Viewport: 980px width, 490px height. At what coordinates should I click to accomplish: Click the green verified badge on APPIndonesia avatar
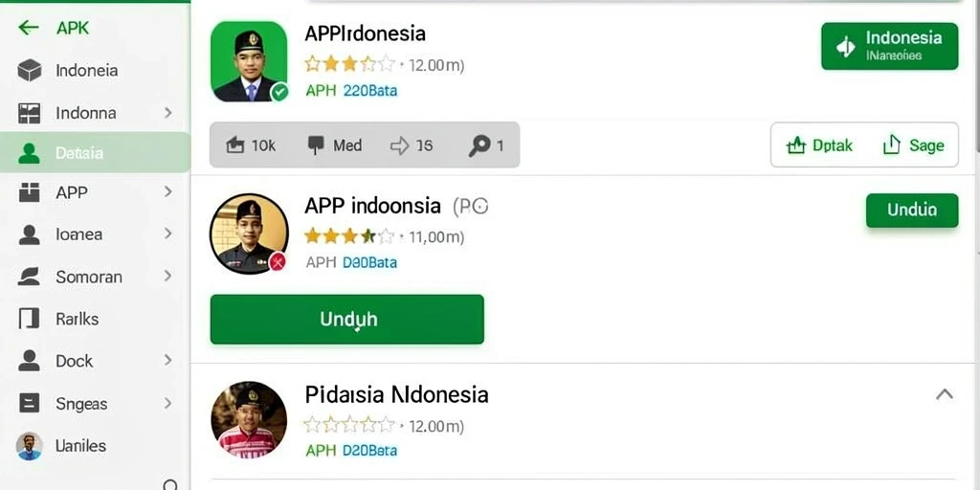coord(279,93)
